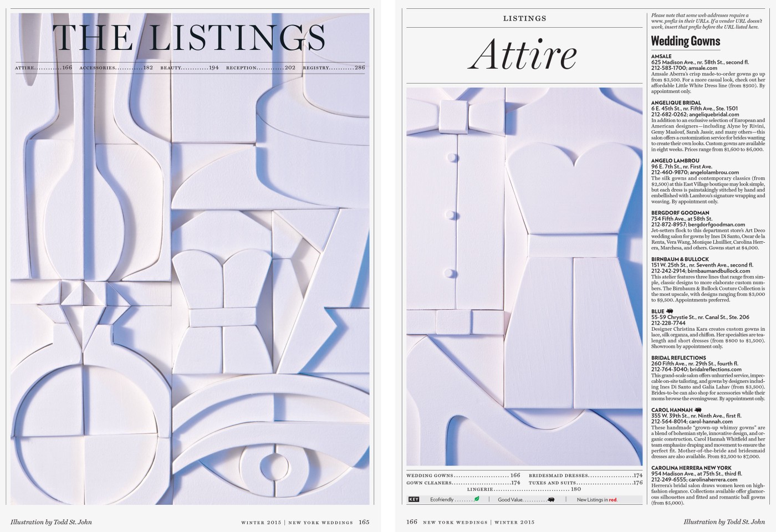This screenshot has width=776, height=532.
Task: Click the red 'red' word in key
Action: click(612, 500)
